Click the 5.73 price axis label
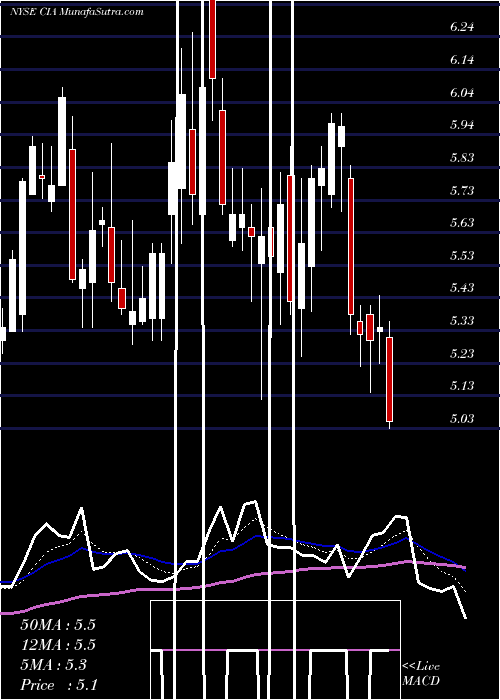 click(x=462, y=191)
